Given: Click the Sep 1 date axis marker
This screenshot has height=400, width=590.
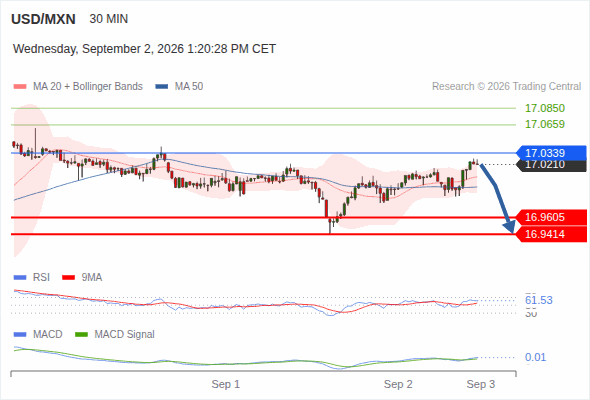Looking at the screenshot, I should click(x=225, y=384).
